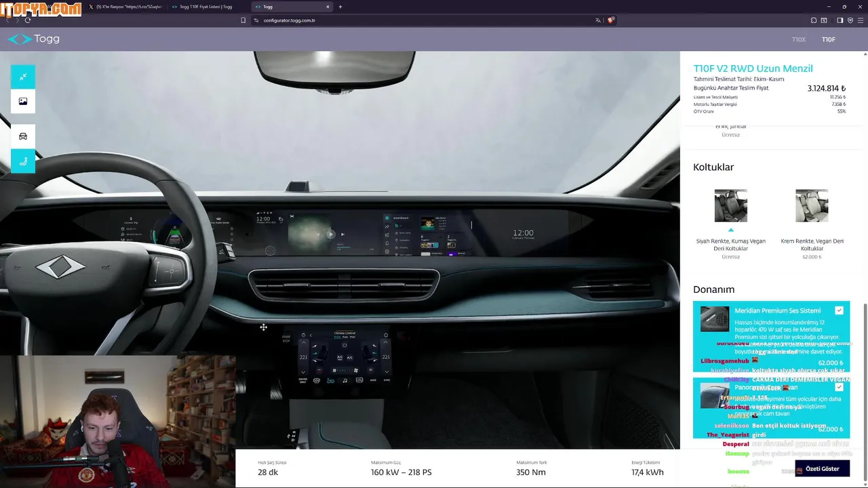868x488 pixels.
Task: Click the Özeti Göster button
Action: pyautogui.click(x=822, y=469)
